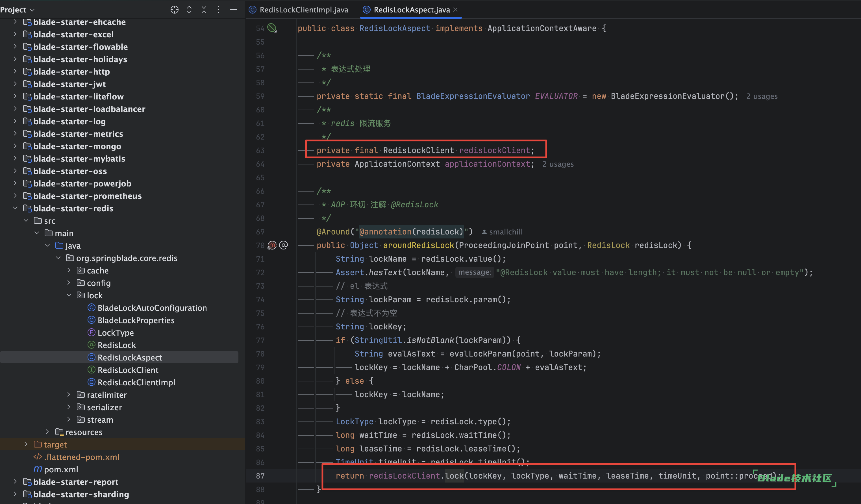Click the @ advice gutter icon on line 70

(284, 245)
